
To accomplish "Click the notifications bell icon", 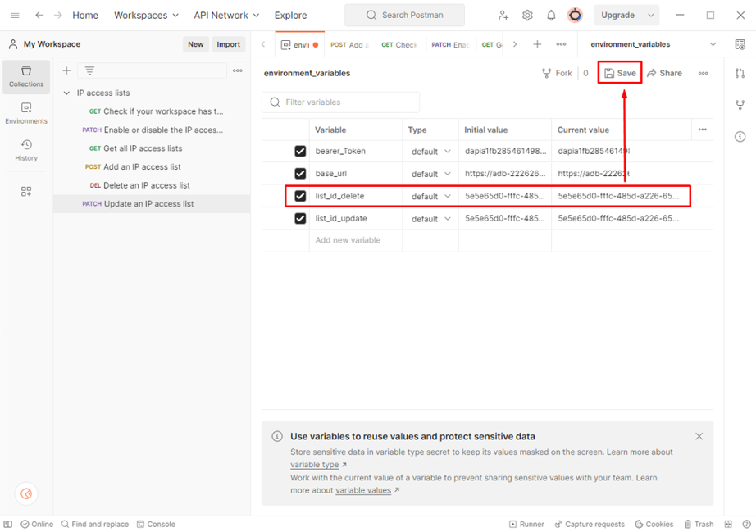I will click(551, 16).
